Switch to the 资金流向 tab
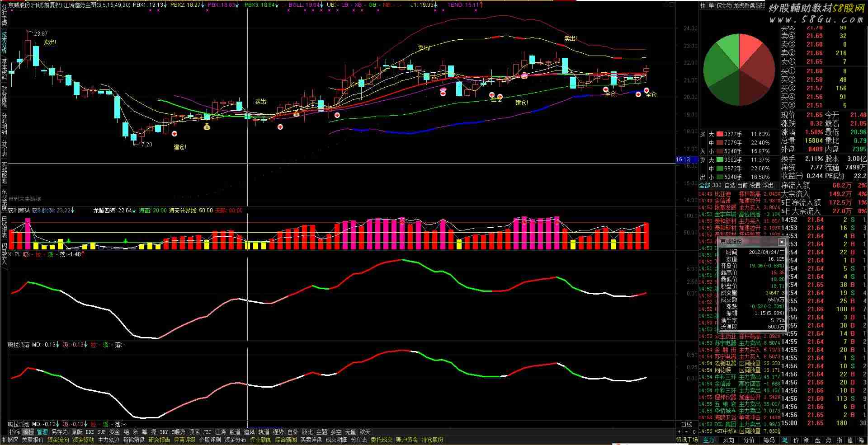The image size is (868, 445). (x=58, y=440)
